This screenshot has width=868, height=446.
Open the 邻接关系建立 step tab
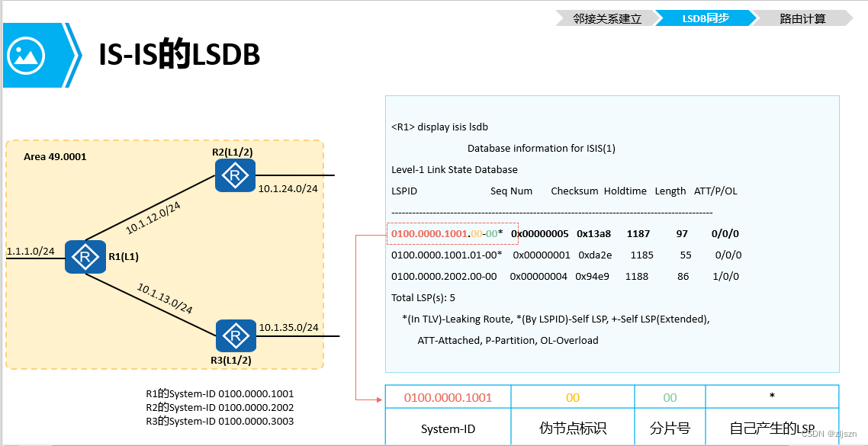pos(607,18)
